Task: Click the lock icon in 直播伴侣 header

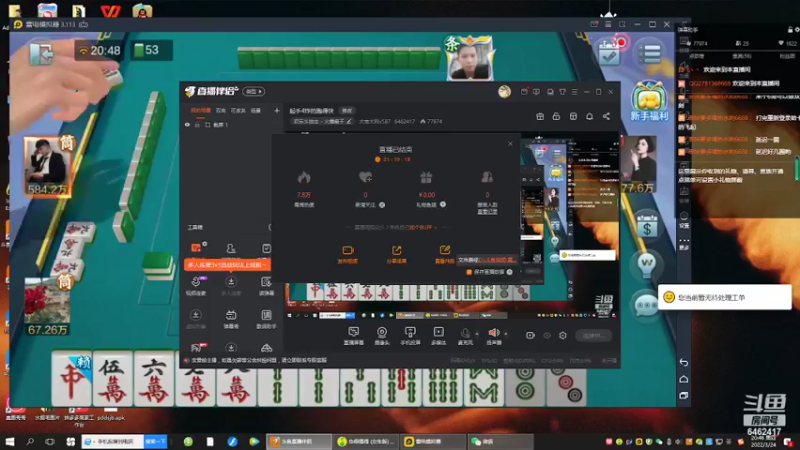Action: pyautogui.click(x=556, y=116)
